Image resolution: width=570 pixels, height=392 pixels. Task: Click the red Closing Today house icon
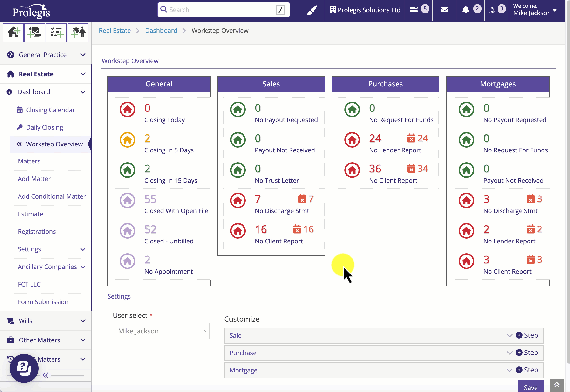tap(127, 110)
